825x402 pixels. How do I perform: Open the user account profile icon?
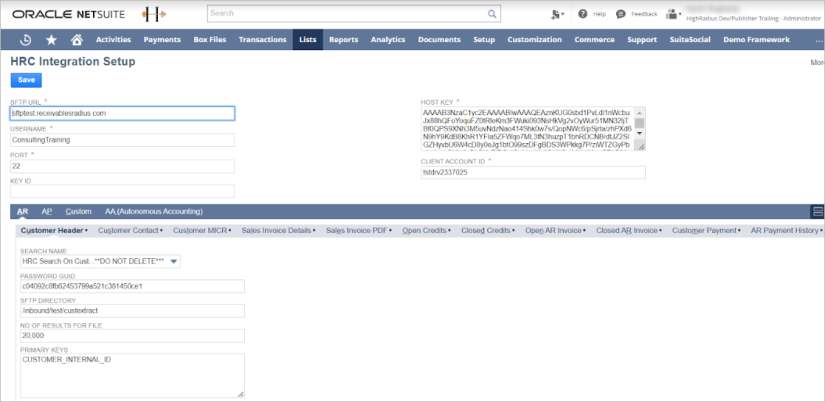click(x=673, y=14)
